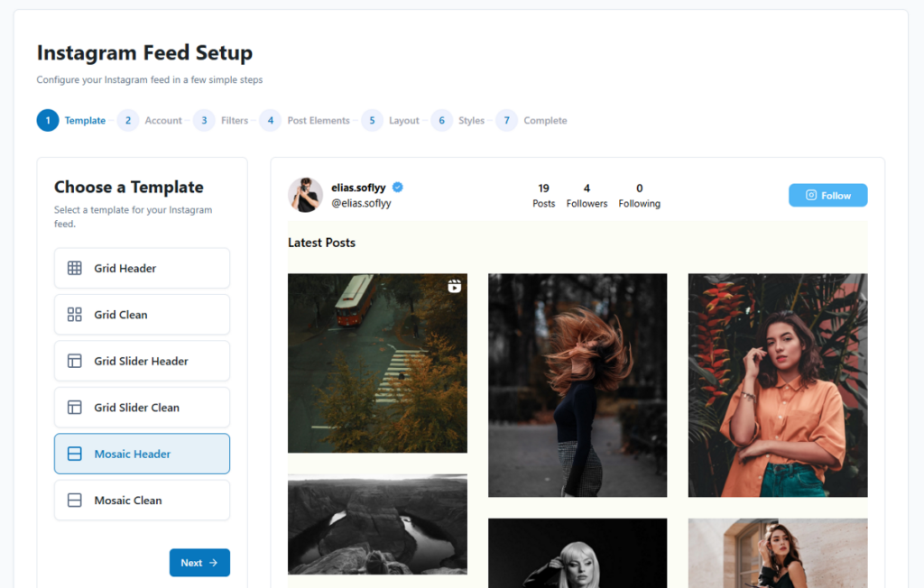
Task: Click the Grid Slider Clean template icon
Action: [75, 407]
